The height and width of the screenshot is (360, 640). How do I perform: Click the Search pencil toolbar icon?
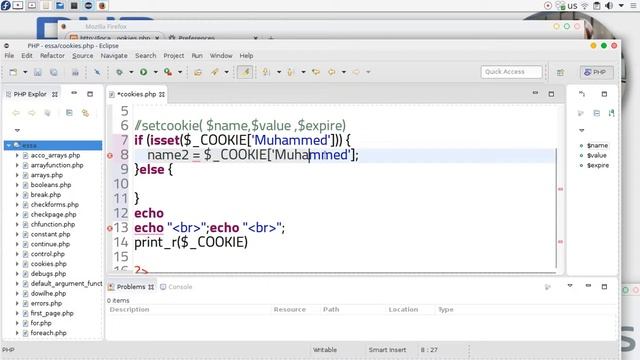coord(215,72)
